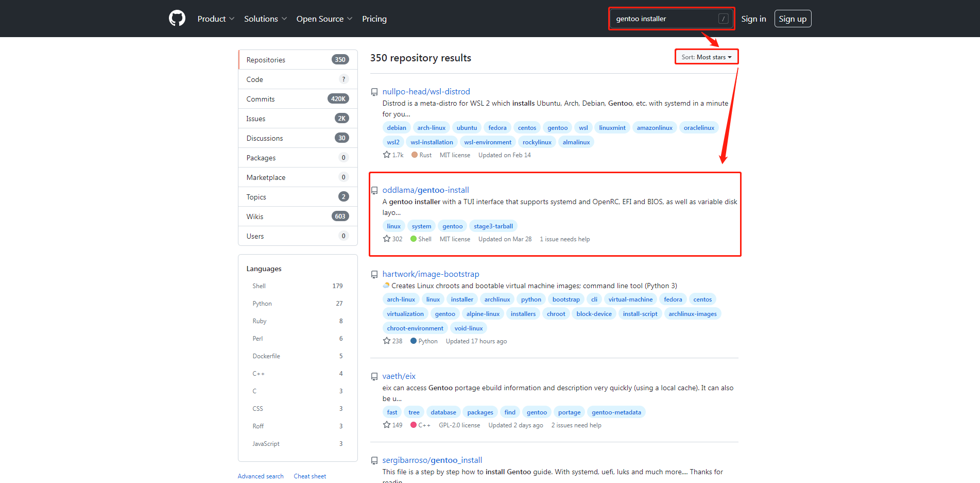
Task: Click the wsl-installation topic tag
Action: [432, 142]
